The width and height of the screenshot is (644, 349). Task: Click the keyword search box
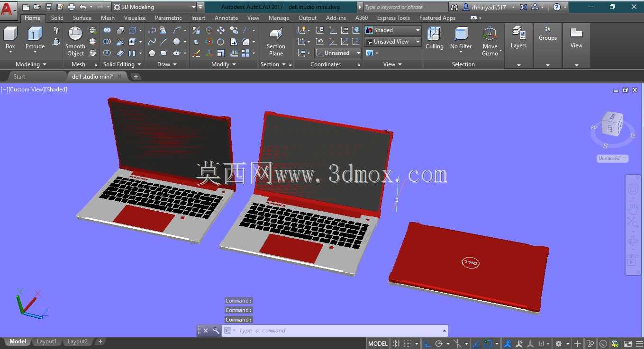pyautogui.click(x=406, y=7)
